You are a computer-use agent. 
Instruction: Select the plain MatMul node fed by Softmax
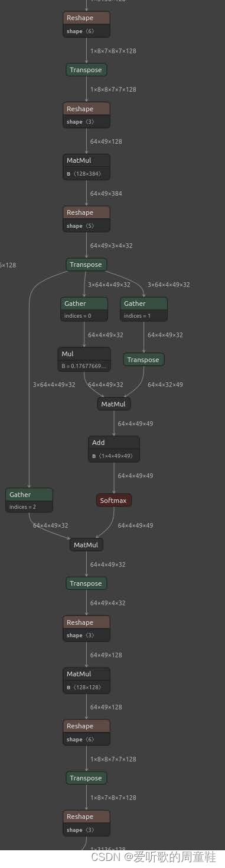click(86, 545)
